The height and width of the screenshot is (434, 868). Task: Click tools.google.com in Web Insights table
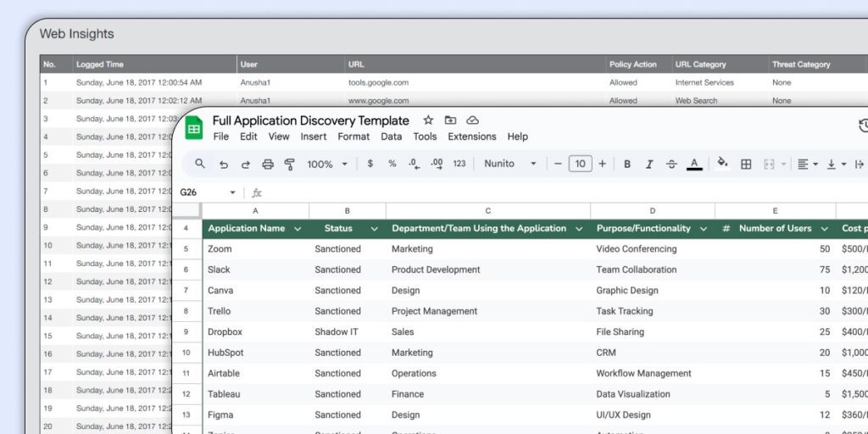379,82
